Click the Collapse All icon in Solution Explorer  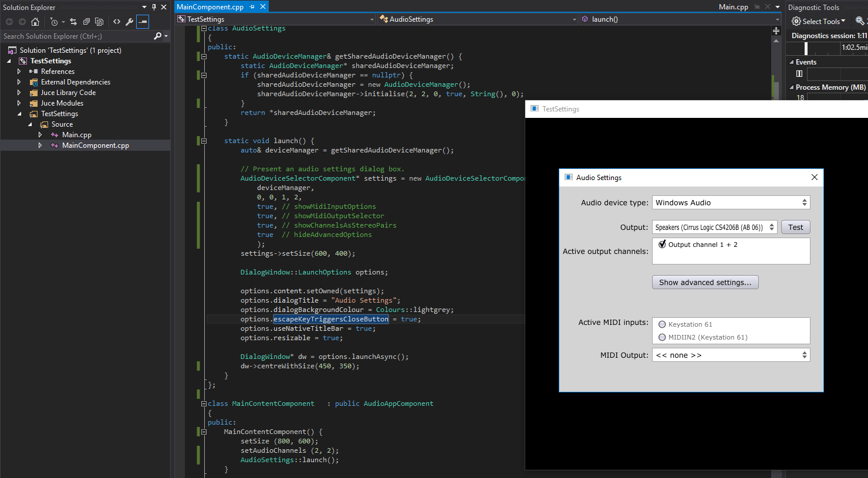86,22
